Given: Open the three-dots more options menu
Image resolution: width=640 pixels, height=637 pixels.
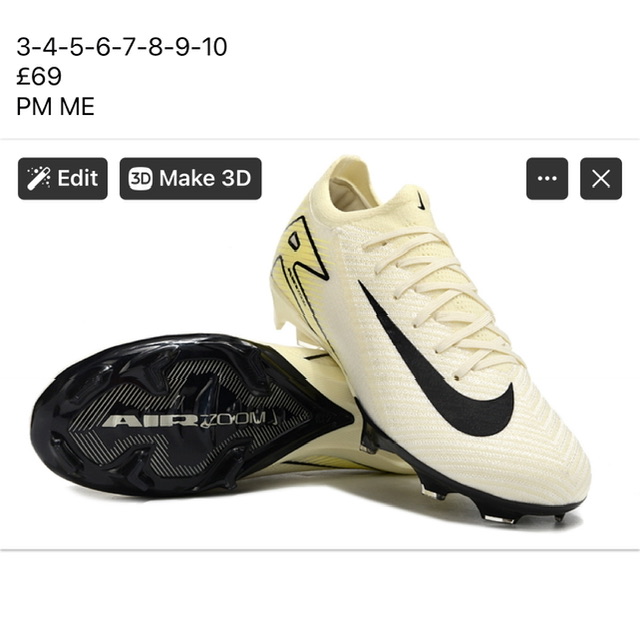Looking at the screenshot, I should (x=547, y=178).
